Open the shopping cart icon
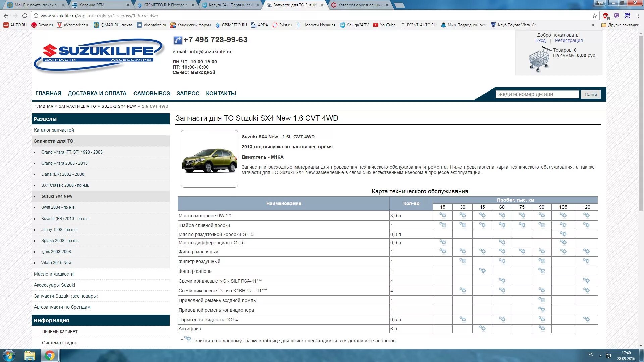Image resolution: width=644 pixels, height=362 pixels. coord(539,60)
